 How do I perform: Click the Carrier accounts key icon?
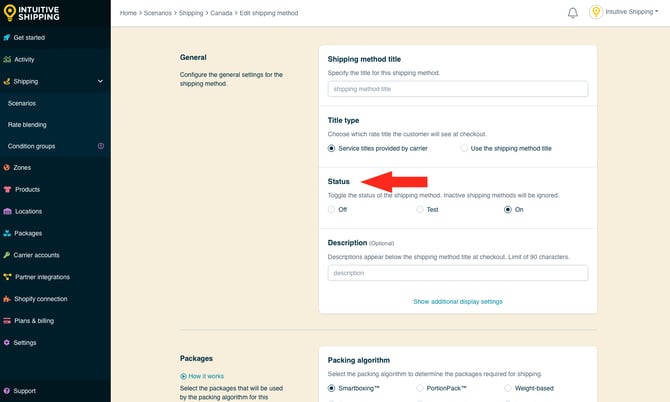click(x=6, y=255)
